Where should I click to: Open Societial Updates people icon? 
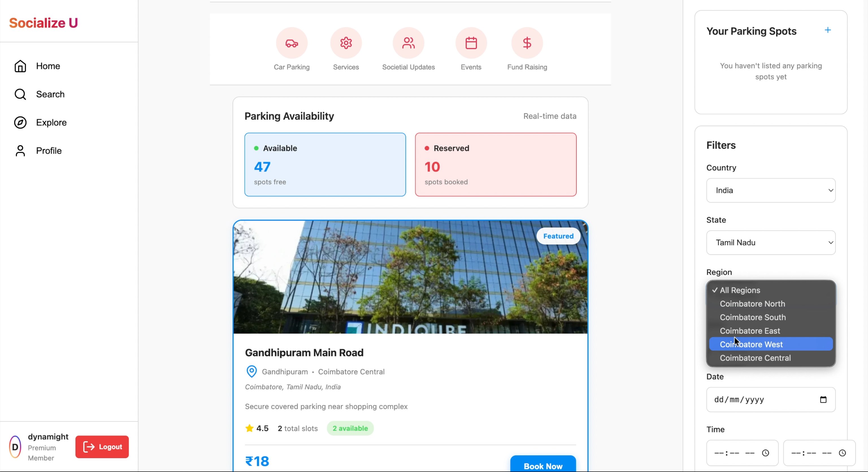point(408,43)
